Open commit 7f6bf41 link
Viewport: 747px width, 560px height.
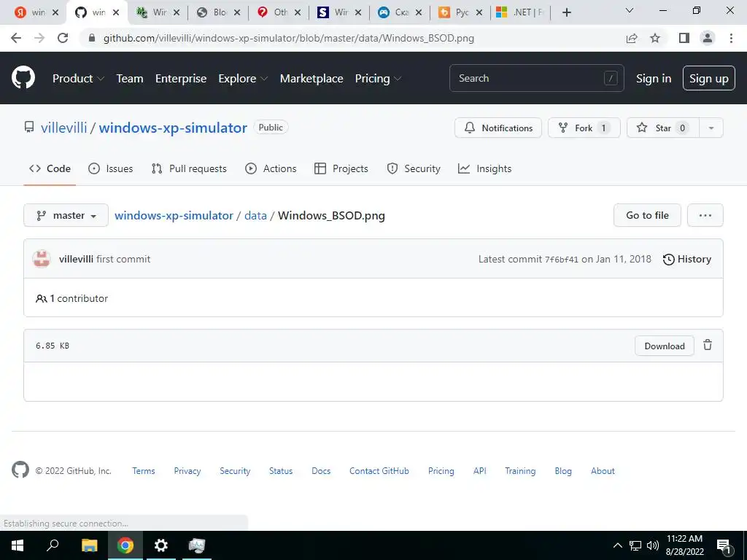coord(561,260)
